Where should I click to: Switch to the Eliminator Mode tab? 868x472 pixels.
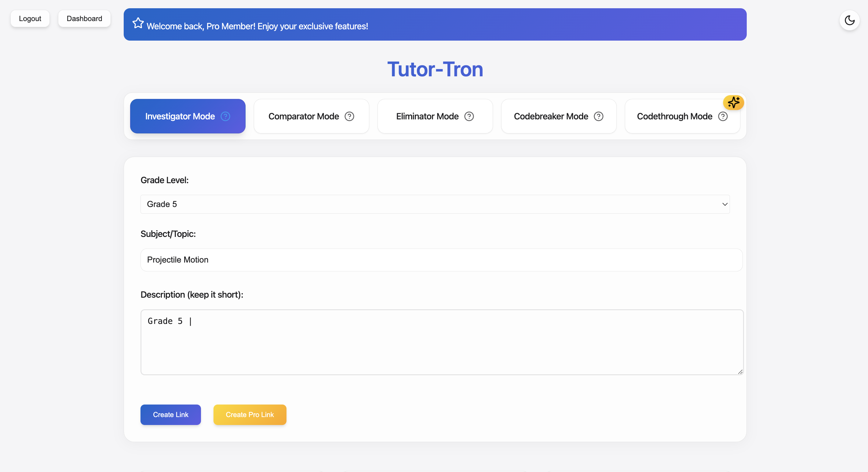point(435,116)
